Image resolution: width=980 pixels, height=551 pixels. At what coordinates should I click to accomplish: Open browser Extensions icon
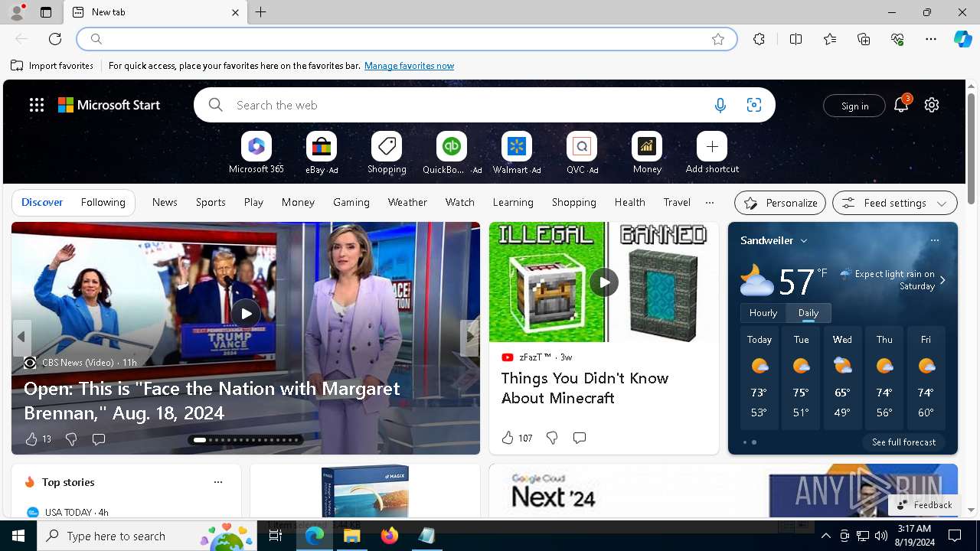pyautogui.click(x=759, y=39)
